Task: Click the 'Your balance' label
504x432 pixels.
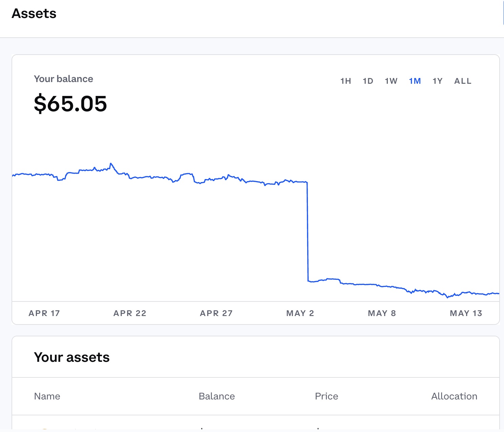Action: (63, 79)
